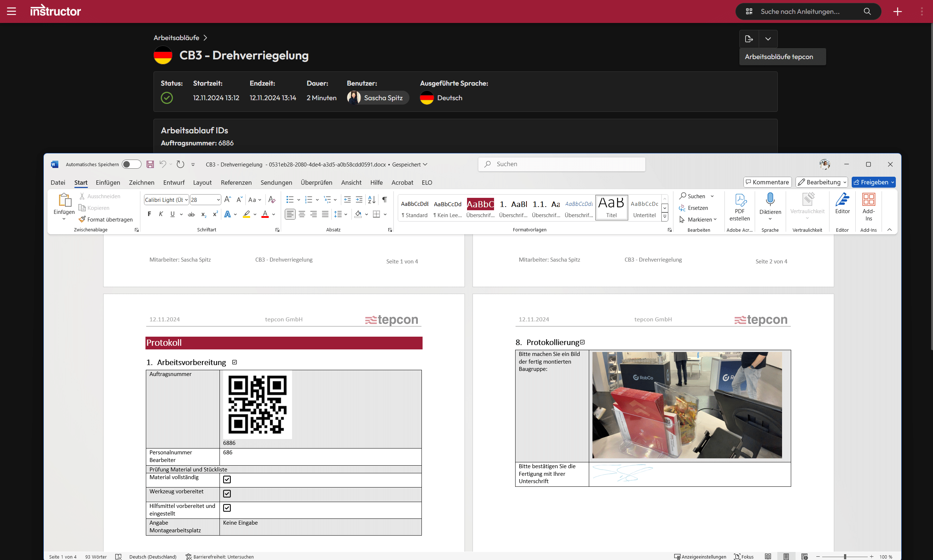Go back to Arbeitsabläufe breadcrumb
933x560 pixels.
[x=176, y=38]
